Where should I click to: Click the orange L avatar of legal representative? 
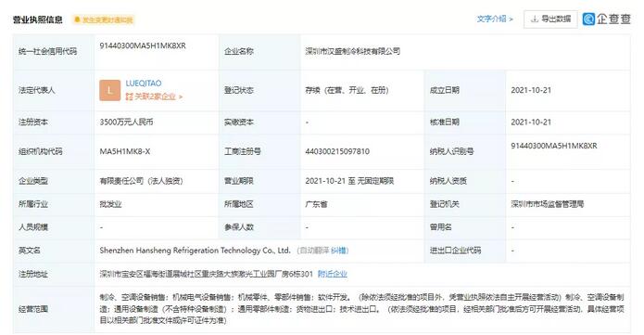(x=109, y=90)
